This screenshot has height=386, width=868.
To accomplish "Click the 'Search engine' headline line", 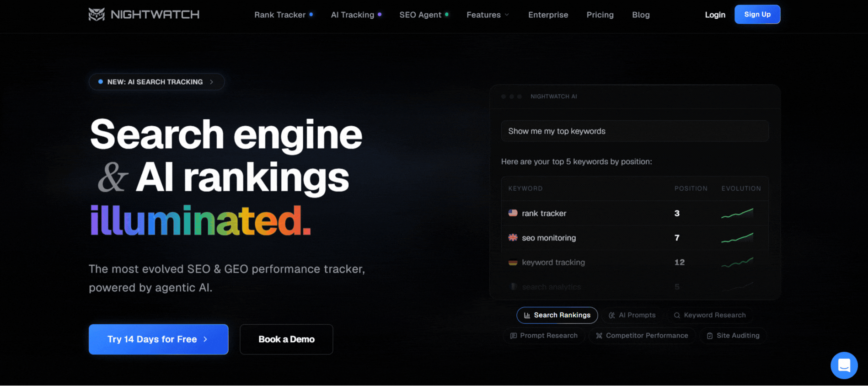I will (226, 136).
